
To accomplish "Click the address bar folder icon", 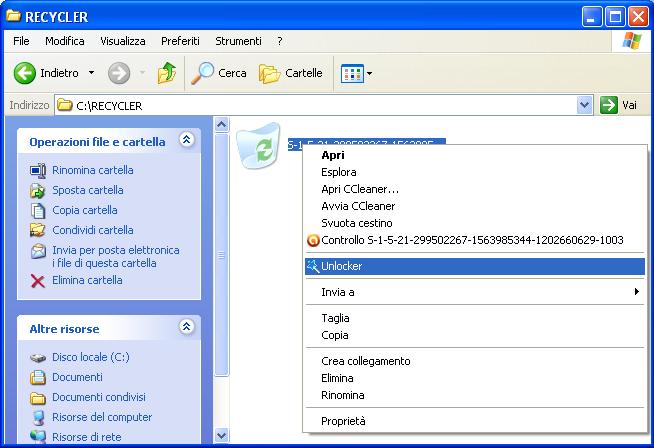I will (64, 105).
